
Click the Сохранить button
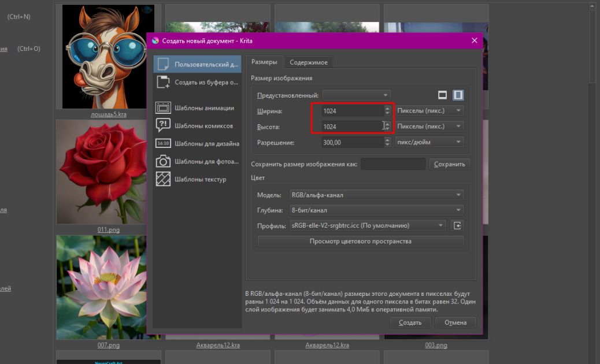[x=450, y=164]
